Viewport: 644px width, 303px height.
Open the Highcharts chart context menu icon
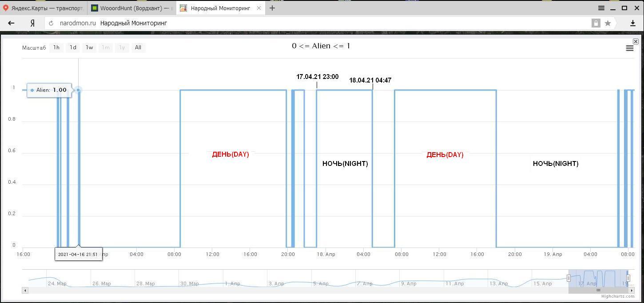pyautogui.click(x=629, y=48)
